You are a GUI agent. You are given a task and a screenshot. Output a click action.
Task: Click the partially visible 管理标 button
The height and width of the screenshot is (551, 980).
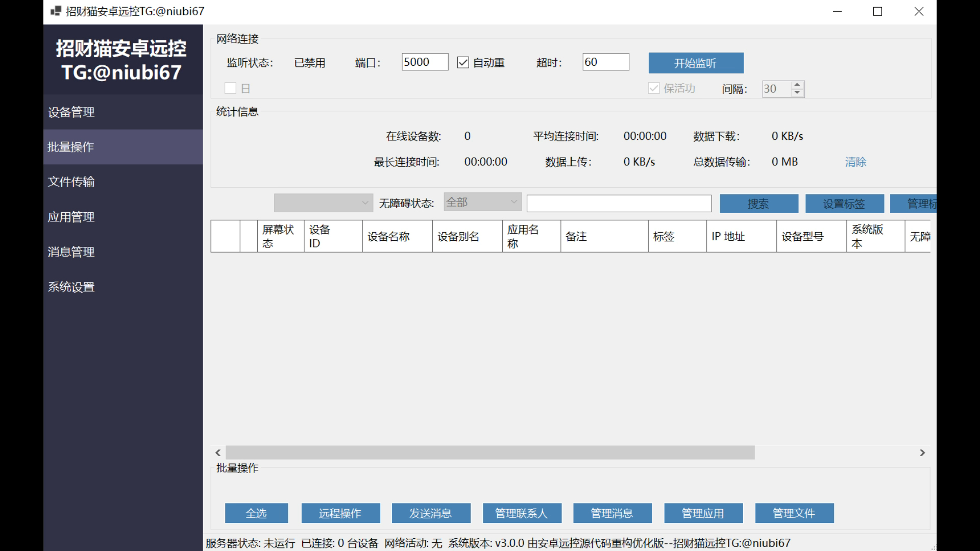click(x=914, y=204)
